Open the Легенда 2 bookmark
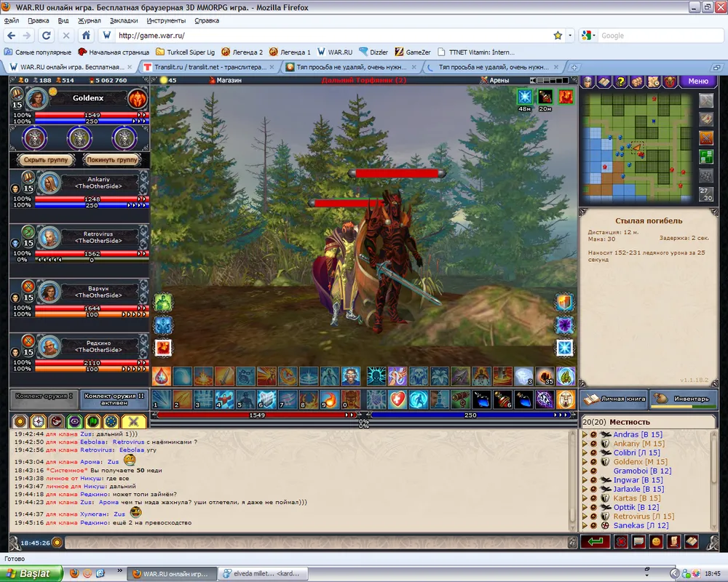The height and width of the screenshot is (582, 728). 242,52
